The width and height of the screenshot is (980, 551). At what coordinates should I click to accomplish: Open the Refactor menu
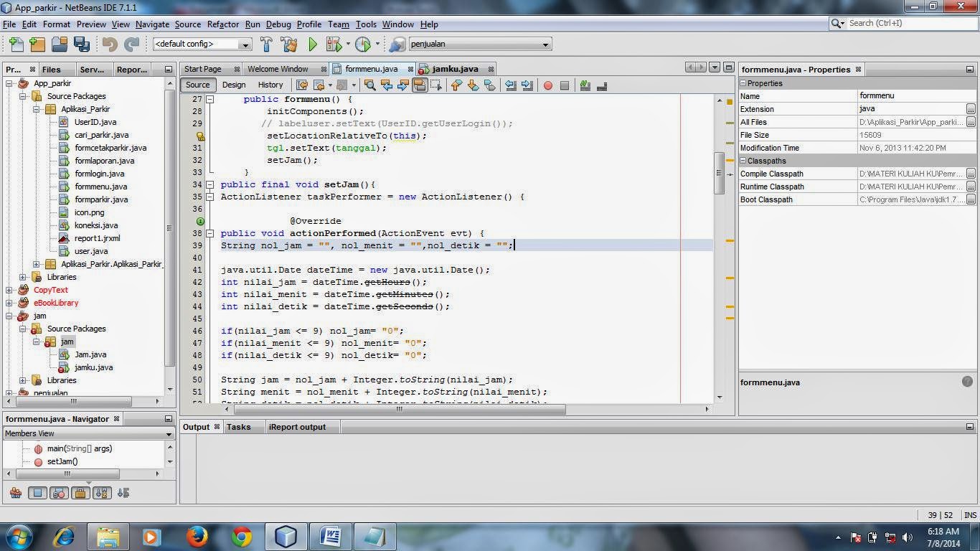223,24
